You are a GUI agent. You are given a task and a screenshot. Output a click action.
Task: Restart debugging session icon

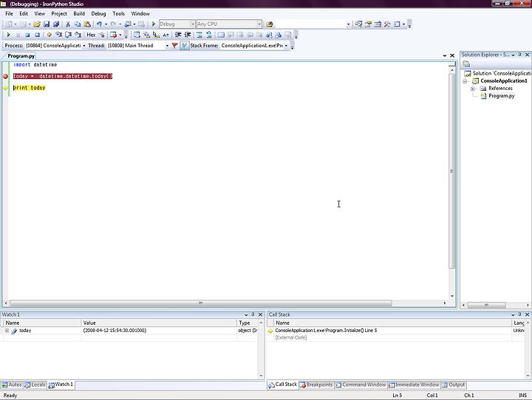coord(38,35)
